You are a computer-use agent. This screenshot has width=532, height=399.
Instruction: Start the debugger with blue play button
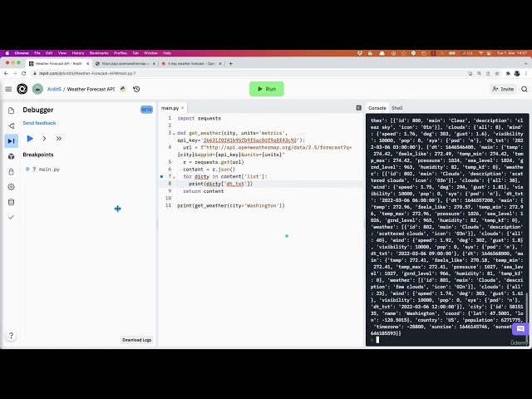coord(30,139)
